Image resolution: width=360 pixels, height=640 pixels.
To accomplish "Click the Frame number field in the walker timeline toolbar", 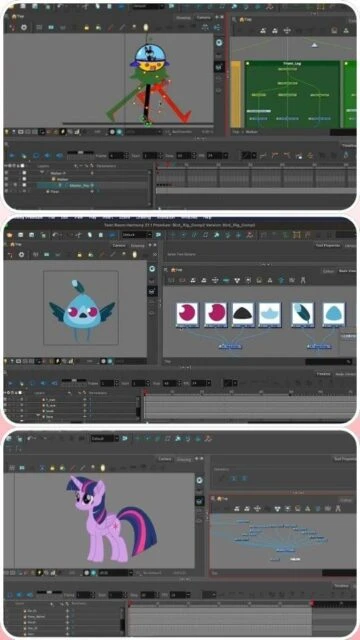I will point(116,156).
